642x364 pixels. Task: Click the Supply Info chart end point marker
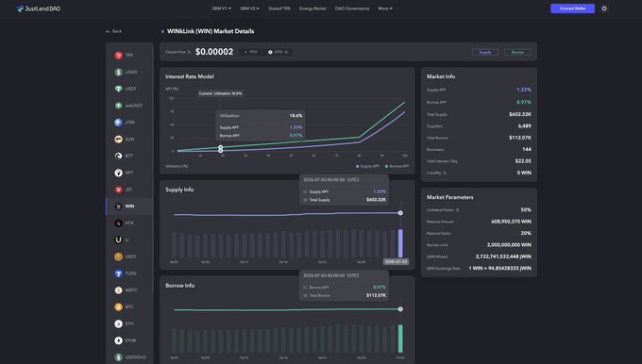400,213
